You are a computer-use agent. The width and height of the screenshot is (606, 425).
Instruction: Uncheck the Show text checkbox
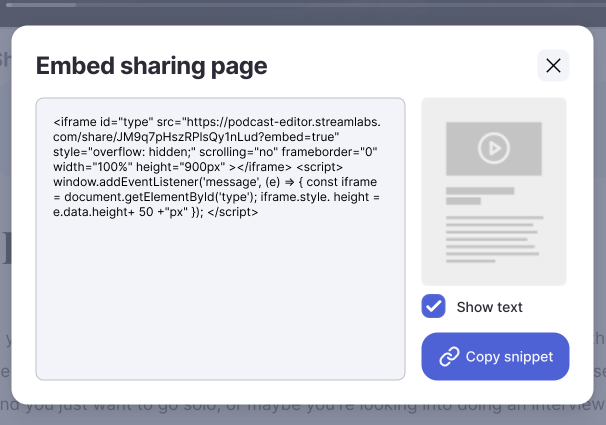point(433,306)
